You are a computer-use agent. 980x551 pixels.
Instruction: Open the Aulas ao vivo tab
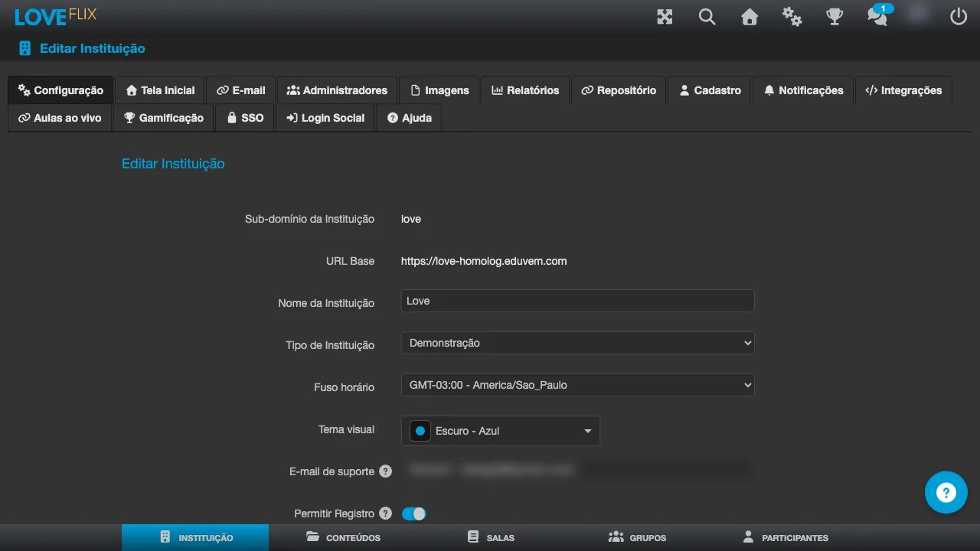pos(60,118)
